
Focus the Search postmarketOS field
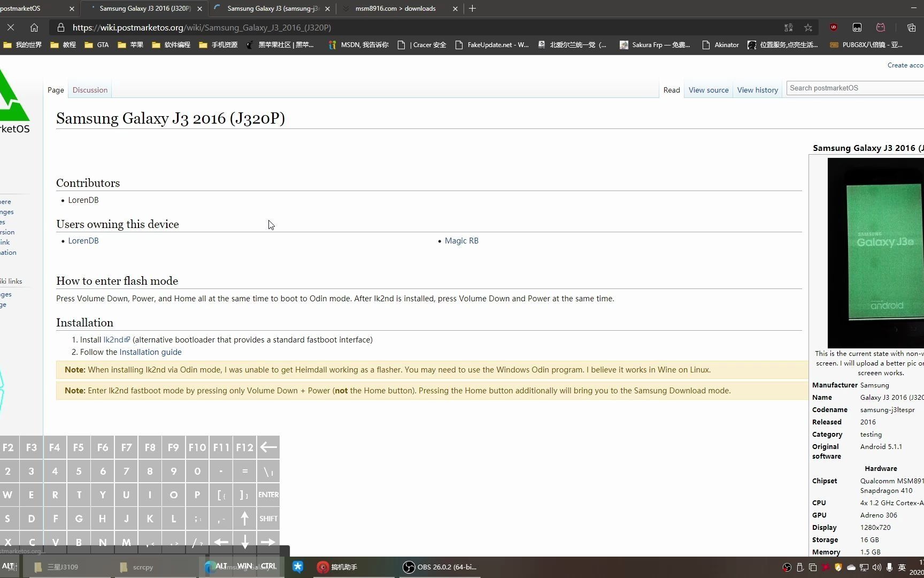click(x=856, y=88)
